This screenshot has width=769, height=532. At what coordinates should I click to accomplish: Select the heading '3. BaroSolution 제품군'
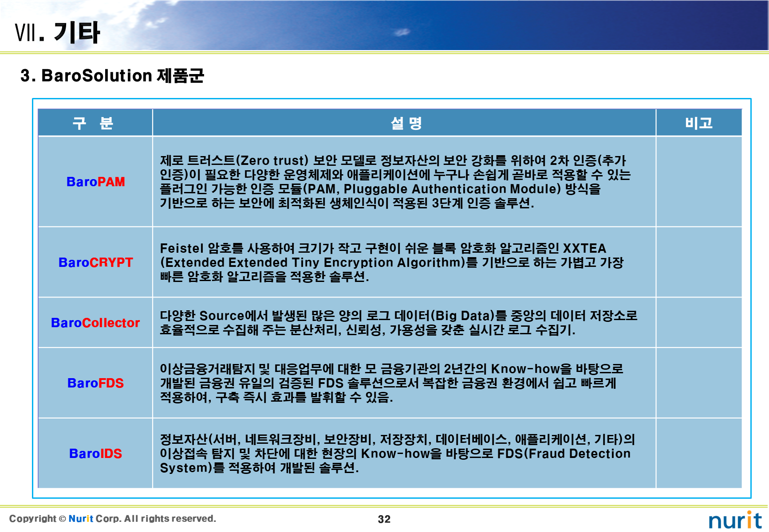(112, 75)
